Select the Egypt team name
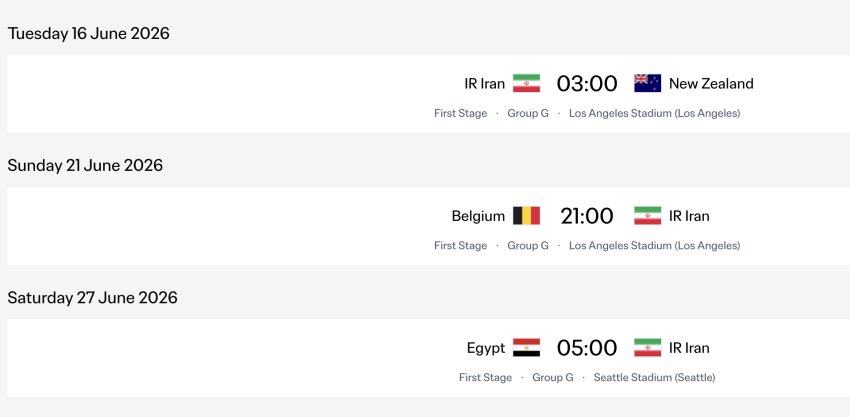This screenshot has height=417, width=850. (x=486, y=348)
